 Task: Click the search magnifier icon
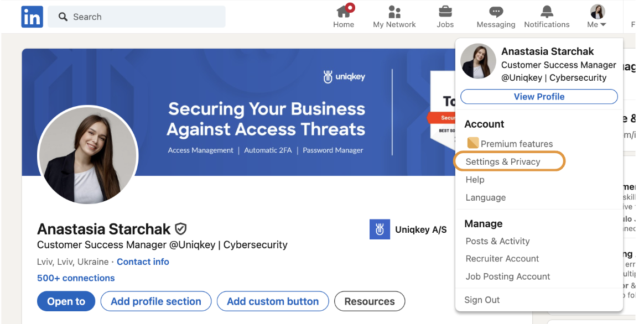(x=63, y=17)
